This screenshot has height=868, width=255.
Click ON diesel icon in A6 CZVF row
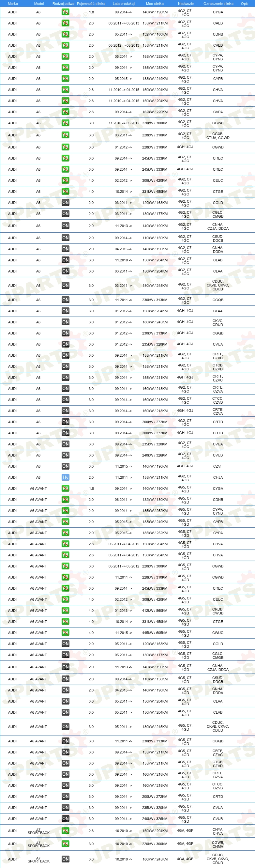click(x=65, y=466)
